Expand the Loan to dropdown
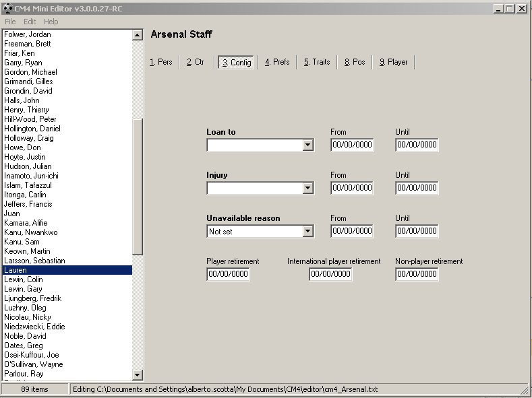 click(307, 145)
